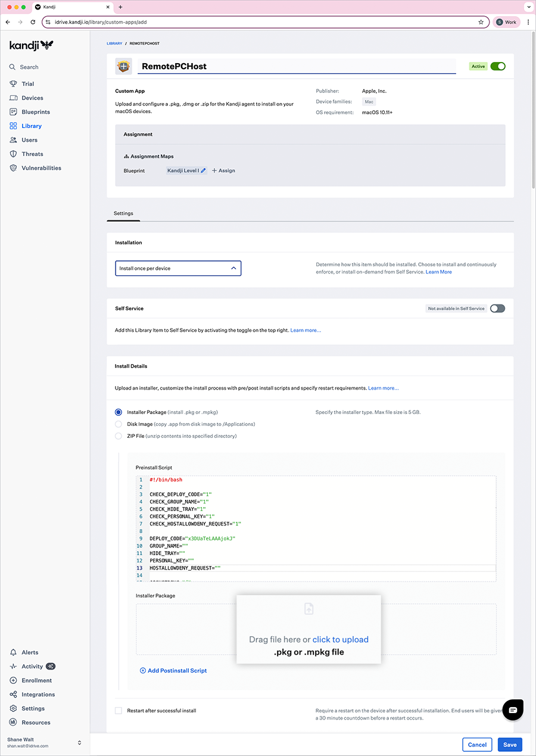This screenshot has width=536, height=756.
Task: Select the Disk Image radio button
Action: 119,424
